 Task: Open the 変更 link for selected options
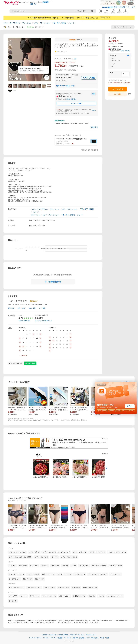128,56
